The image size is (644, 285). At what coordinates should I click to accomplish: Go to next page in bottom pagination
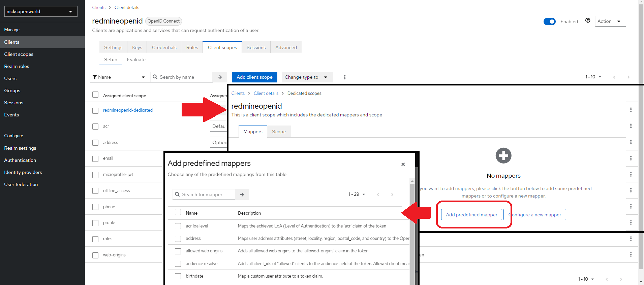621,279
